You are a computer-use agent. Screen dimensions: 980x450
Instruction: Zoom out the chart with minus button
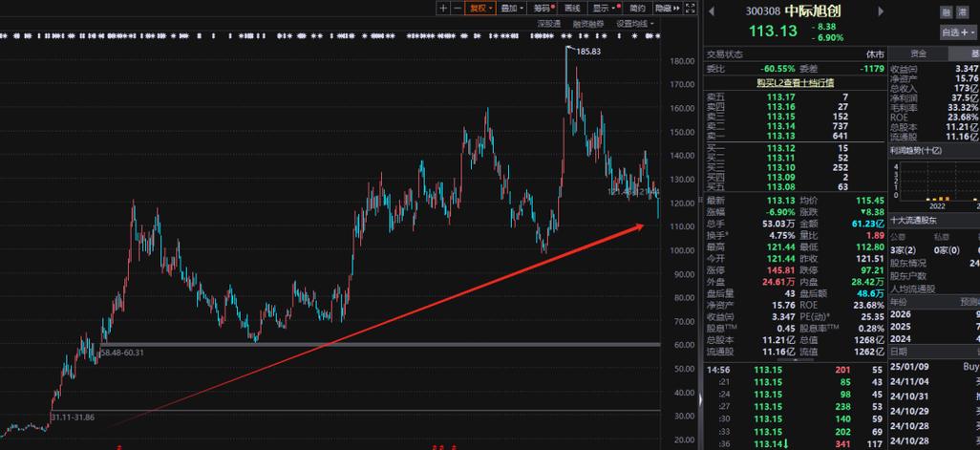(x=458, y=9)
